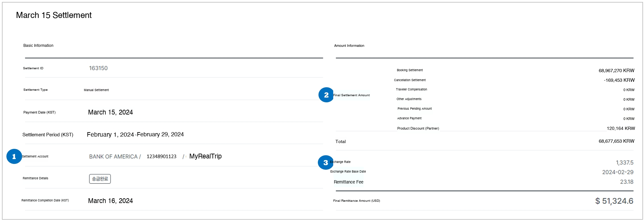Screen dimensions: 644x221
Task: Click the Booking Settlement amount 68,967,270 KRW
Action: click(x=616, y=71)
